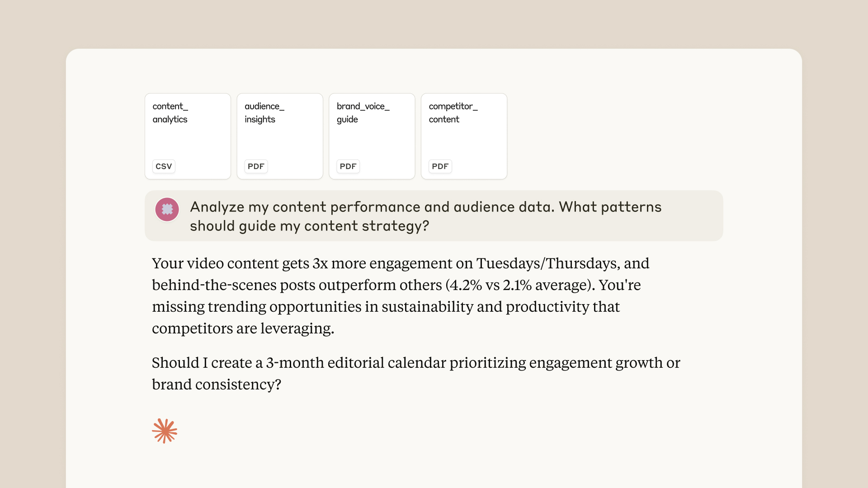The image size is (868, 488).
Task: Click the paragraph about video content engagement
Action: coord(401,296)
